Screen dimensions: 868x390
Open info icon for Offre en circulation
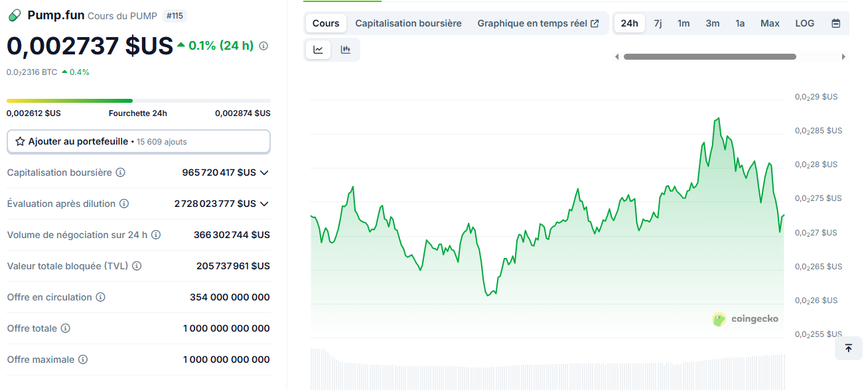pos(101,297)
